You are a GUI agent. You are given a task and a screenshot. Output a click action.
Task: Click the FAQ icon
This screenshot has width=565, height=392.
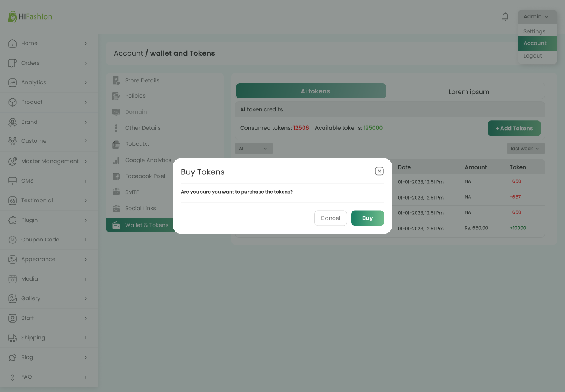tap(13, 377)
